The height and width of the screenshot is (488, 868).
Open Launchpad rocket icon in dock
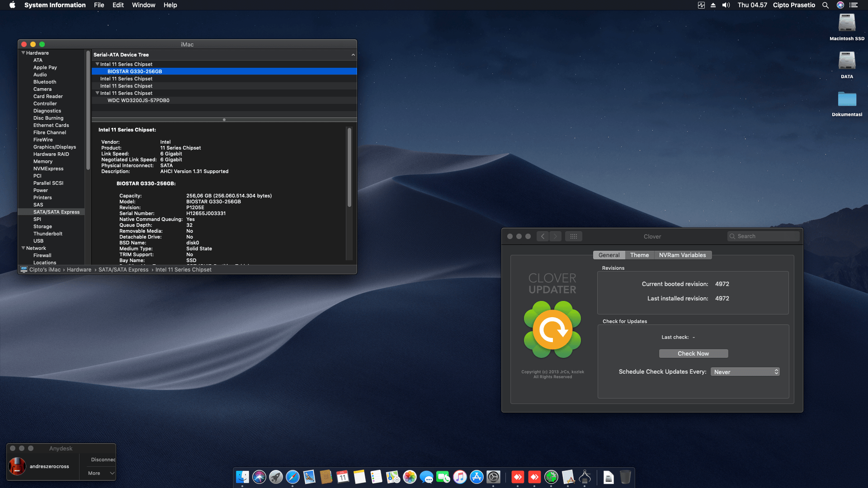pos(276,477)
